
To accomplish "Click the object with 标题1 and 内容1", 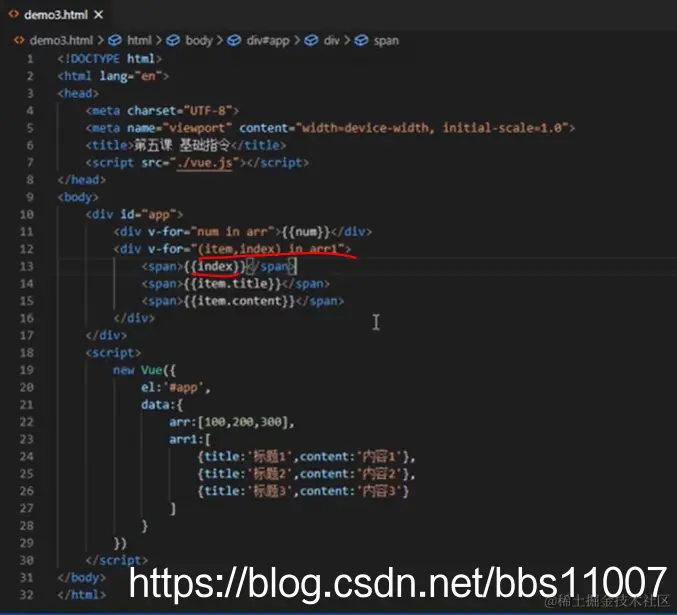I will click(306, 456).
